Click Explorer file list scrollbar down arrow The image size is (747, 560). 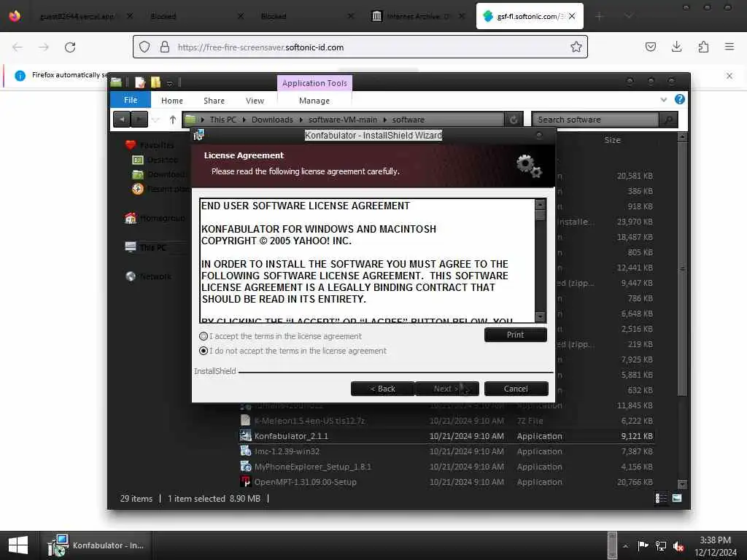pyautogui.click(x=682, y=484)
